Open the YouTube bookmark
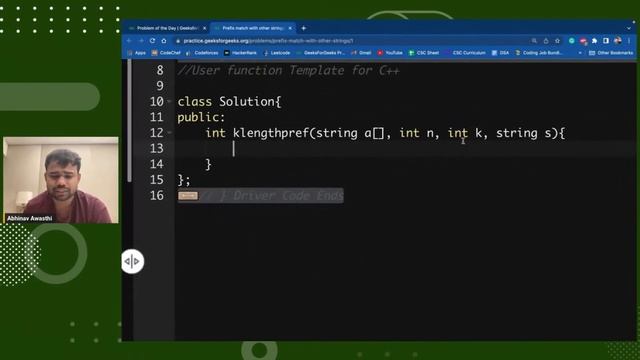The image size is (640, 360). (390, 53)
